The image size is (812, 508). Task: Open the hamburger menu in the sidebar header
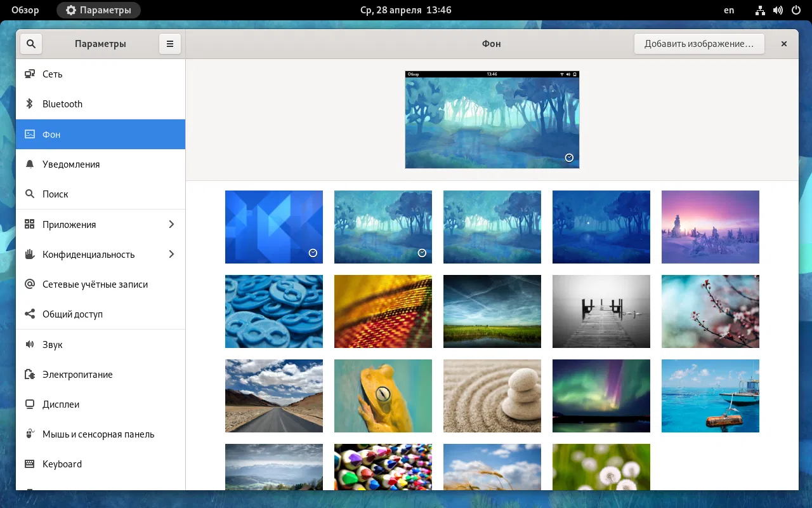[170, 44]
